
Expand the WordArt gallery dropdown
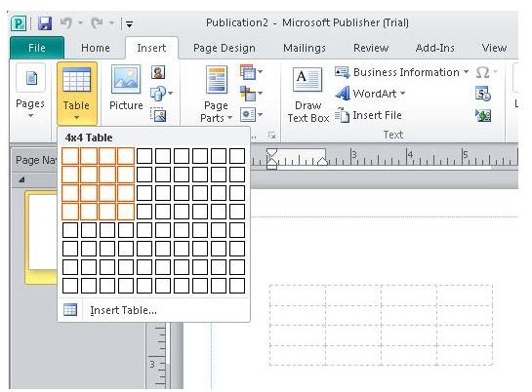coord(371,94)
